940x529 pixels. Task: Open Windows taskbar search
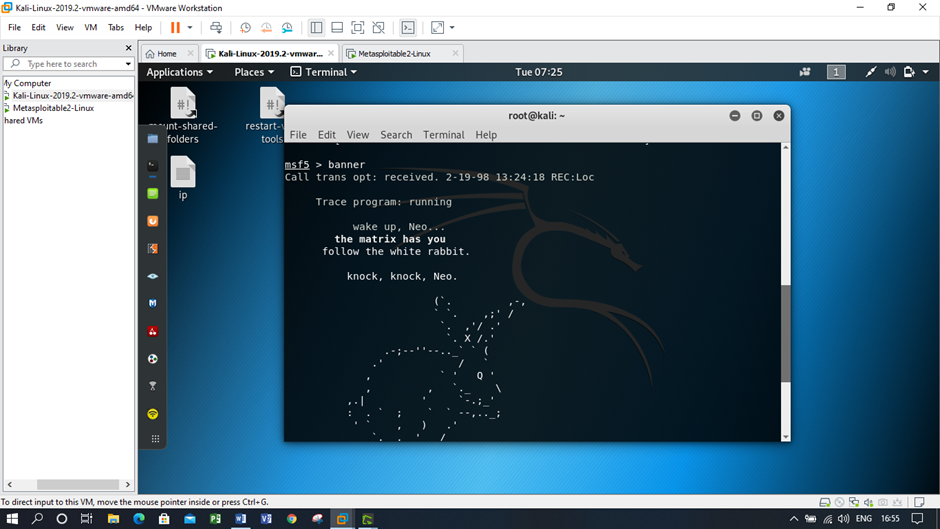point(37,519)
